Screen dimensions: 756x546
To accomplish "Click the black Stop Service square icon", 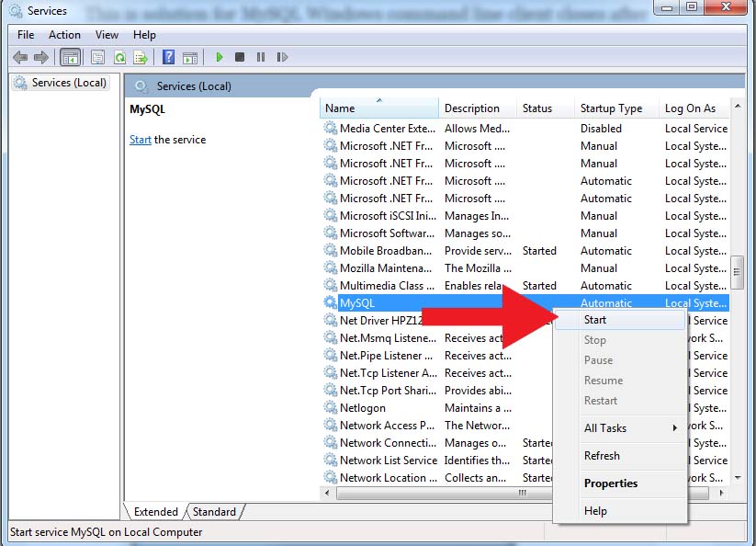I will click(241, 57).
